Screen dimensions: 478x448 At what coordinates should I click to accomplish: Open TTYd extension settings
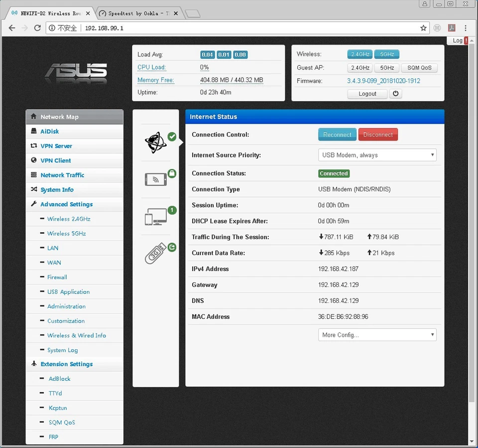[75, 393]
